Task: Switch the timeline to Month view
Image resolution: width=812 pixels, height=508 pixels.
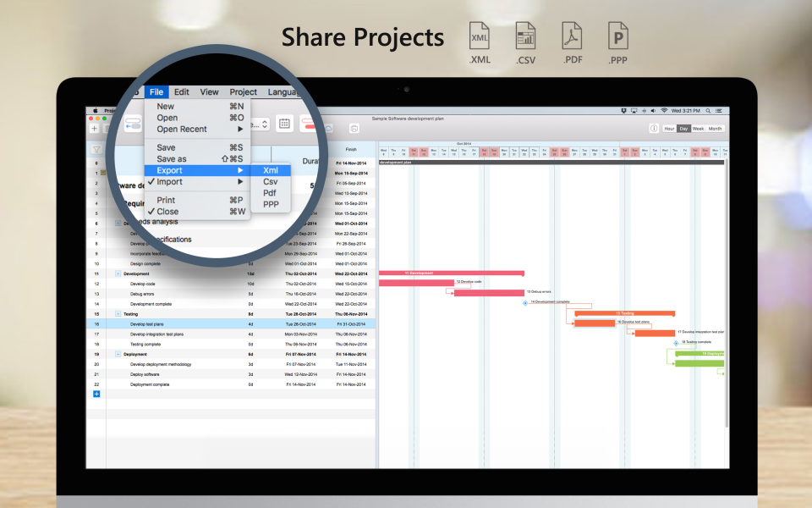Action: click(715, 128)
